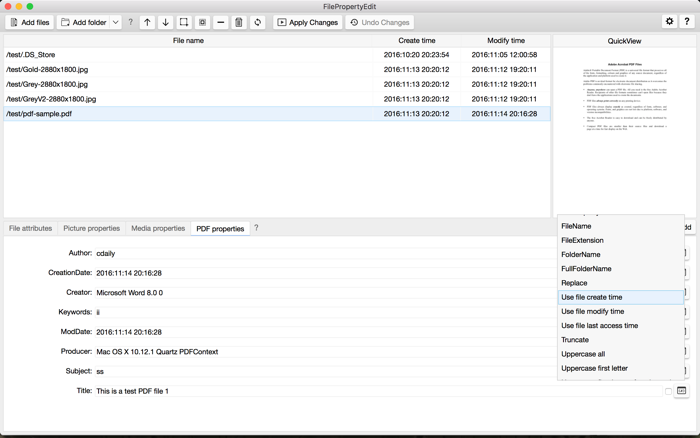Image resolution: width=700 pixels, height=438 pixels.
Task: Choose Uppercase all from the popup menu
Action: click(621, 354)
